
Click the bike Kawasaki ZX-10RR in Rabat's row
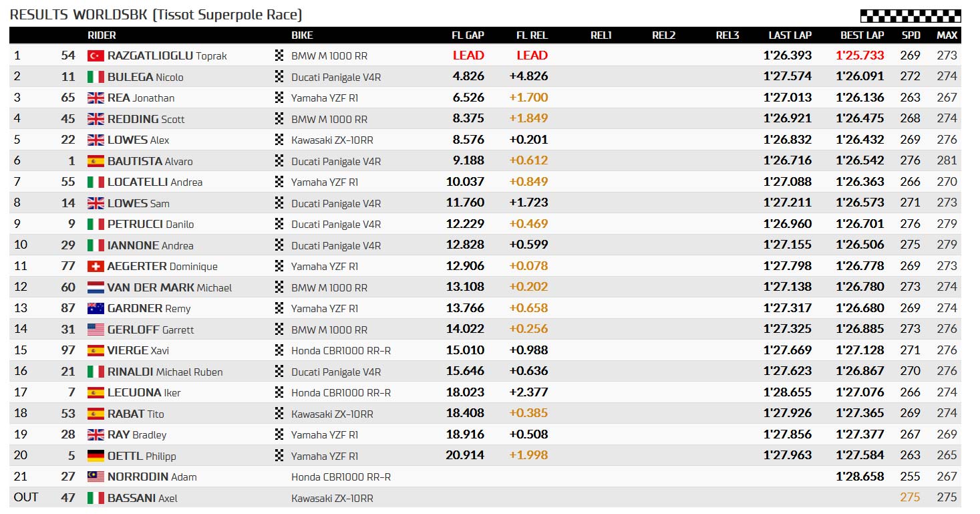point(332,414)
